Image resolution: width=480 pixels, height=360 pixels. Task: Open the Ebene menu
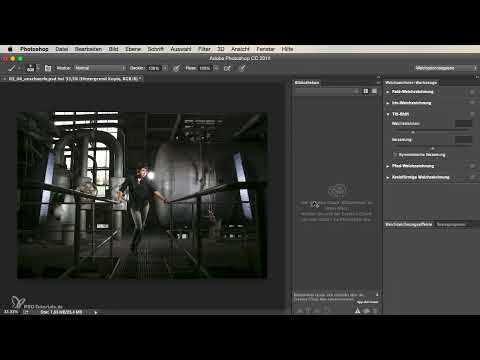pyautogui.click(x=133, y=49)
